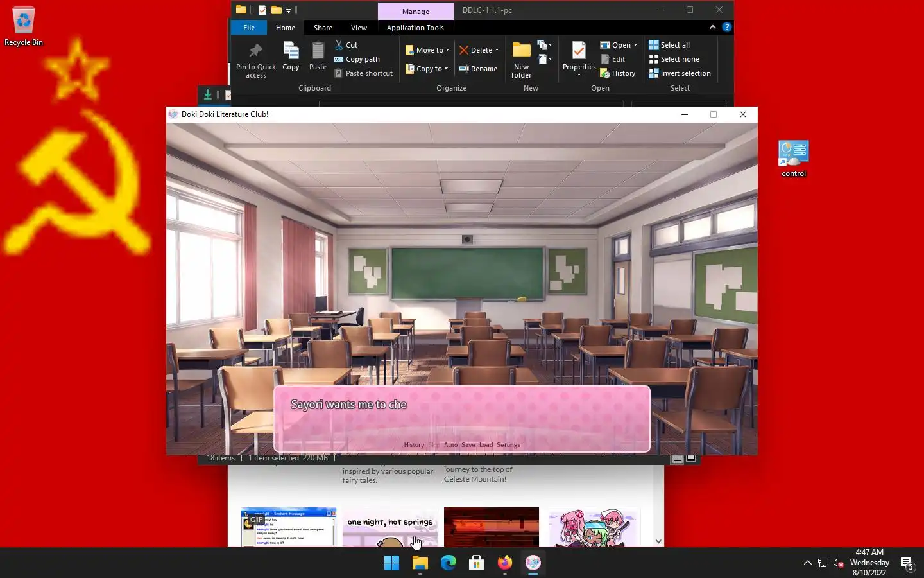Switch to the Share ribbon tab
Screen dimensions: 924x578
323,28
